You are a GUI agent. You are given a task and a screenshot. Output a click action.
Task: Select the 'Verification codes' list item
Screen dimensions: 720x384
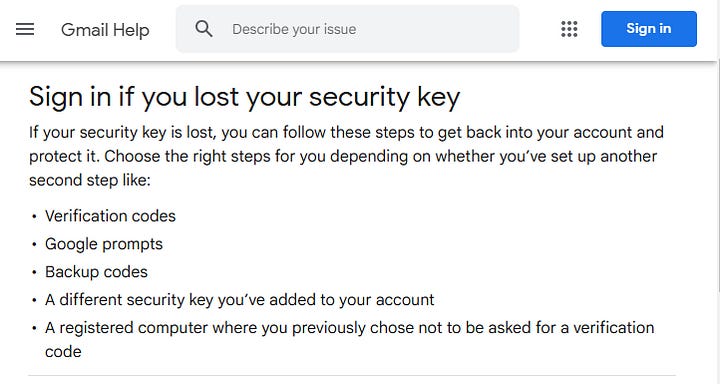tap(110, 216)
